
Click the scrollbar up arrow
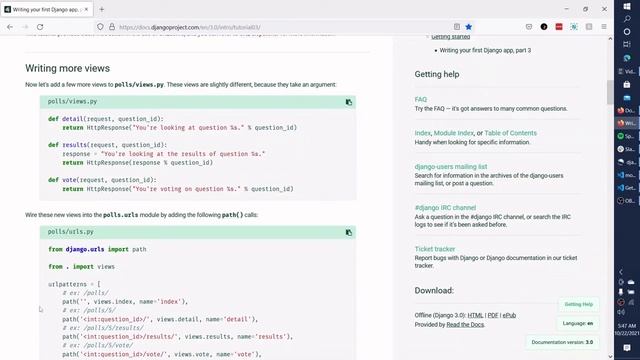pos(610,39)
